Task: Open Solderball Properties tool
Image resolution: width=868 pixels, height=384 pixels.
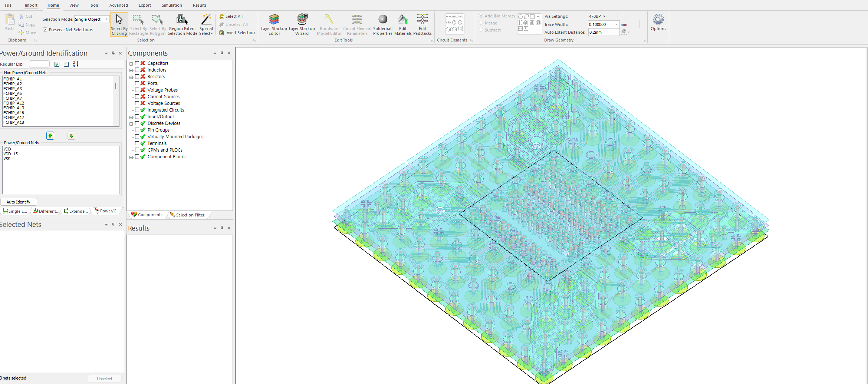Action: [x=382, y=24]
